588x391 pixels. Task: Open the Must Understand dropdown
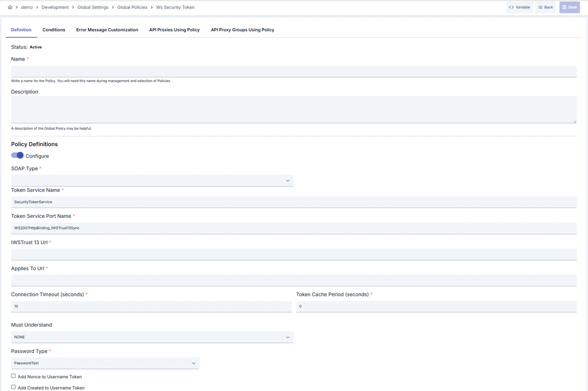(152, 337)
